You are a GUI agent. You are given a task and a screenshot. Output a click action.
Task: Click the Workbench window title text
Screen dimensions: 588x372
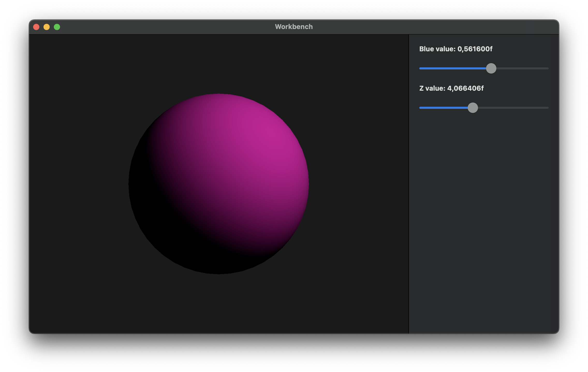click(x=294, y=27)
